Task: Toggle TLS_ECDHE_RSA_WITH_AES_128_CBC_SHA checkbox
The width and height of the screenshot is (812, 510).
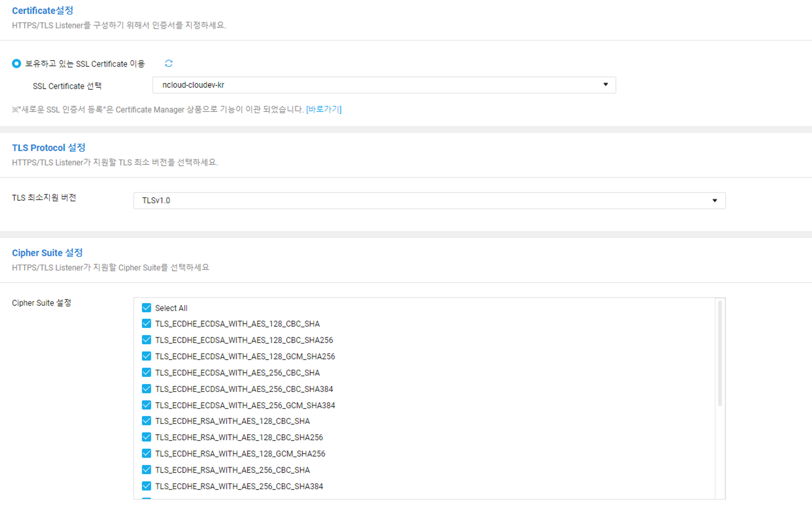Action: pyautogui.click(x=147, y=421)
